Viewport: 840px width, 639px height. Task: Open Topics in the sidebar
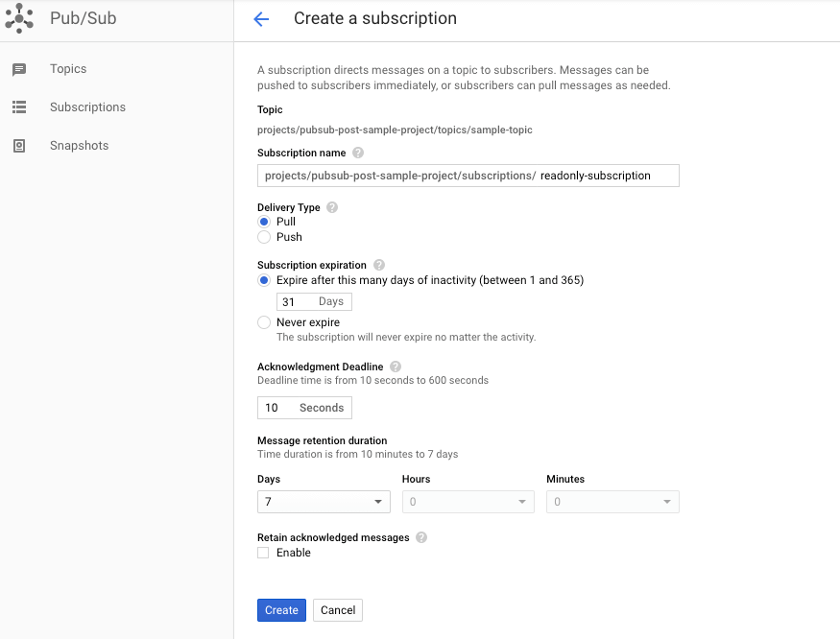click(x=68, y=69)
